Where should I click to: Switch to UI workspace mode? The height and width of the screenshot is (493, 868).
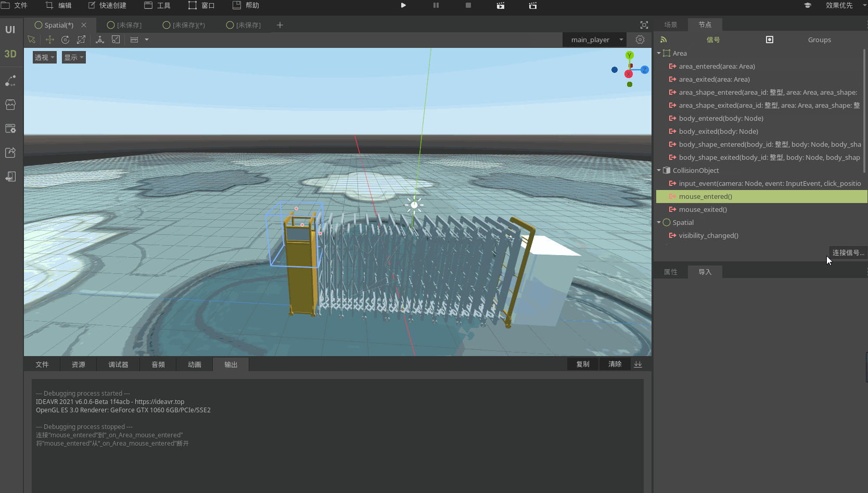tap(10, 30)
